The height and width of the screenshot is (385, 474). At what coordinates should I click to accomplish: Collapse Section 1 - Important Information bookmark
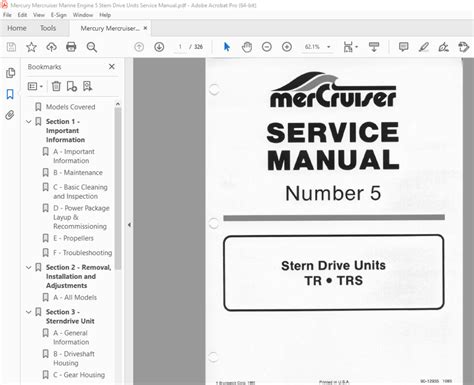29,122
